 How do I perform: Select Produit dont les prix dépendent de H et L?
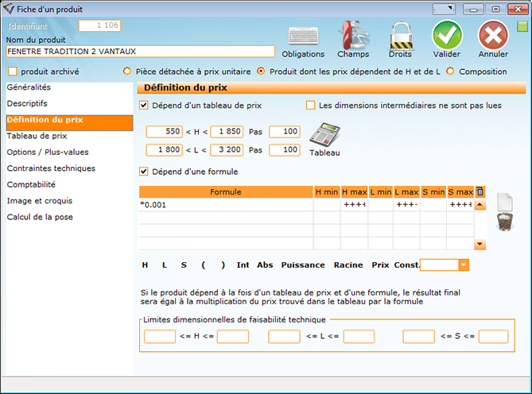[x=261, y=71]
